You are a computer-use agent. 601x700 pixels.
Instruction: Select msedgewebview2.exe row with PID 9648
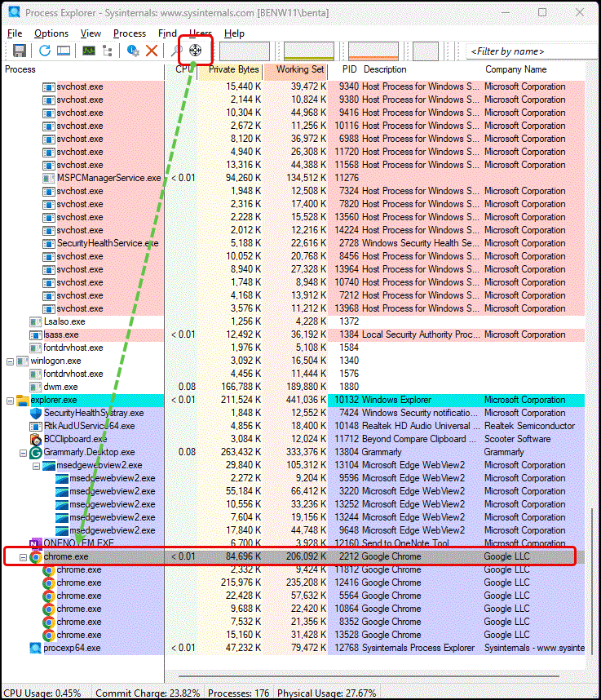tap(294, 531)
